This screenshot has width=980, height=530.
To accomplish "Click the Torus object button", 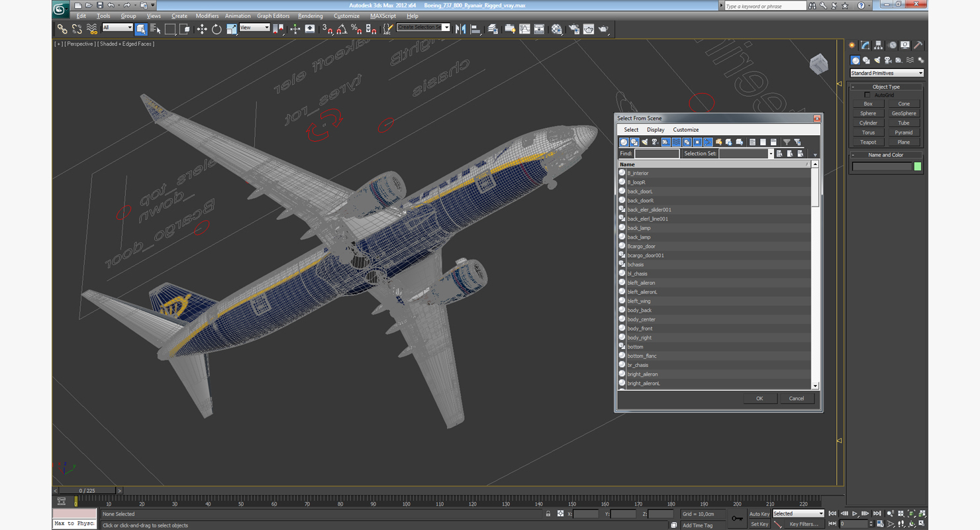I will [868, 132].
